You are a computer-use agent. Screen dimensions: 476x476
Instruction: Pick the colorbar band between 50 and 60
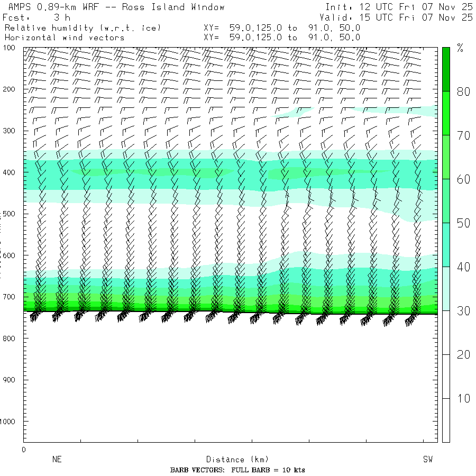[446, 200]
